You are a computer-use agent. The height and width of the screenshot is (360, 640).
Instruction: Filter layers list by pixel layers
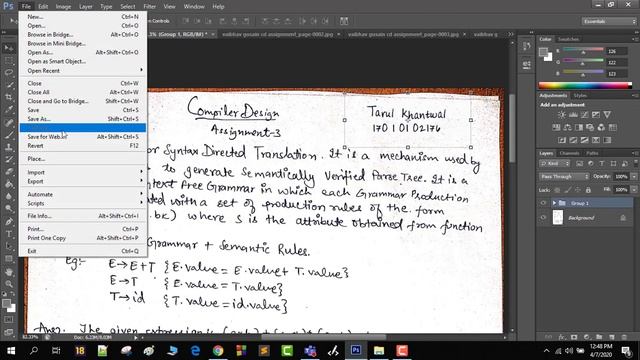coord(580,164)
